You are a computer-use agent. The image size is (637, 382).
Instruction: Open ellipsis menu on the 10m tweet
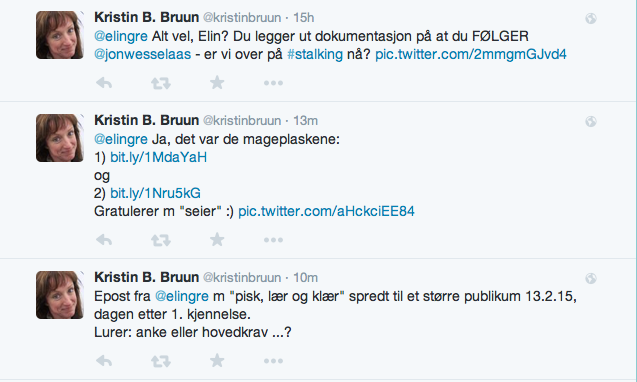coord(273,361)
